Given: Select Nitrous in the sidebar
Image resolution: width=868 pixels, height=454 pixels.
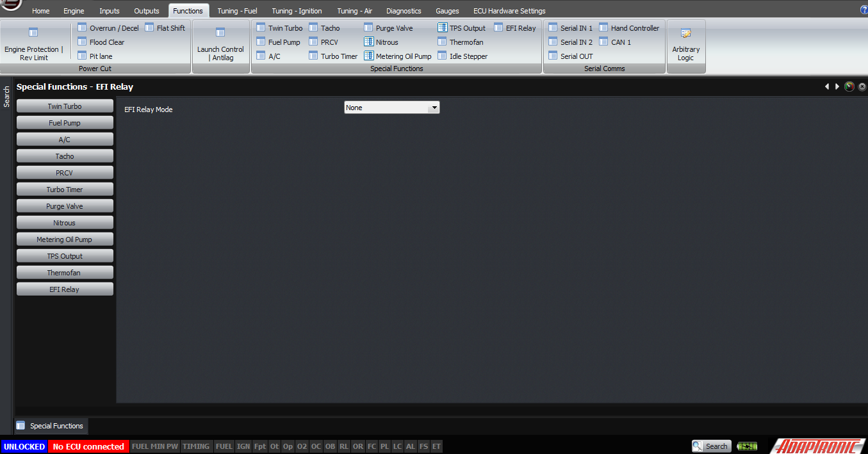Looking at the screenshot, I should (x=65, y=223).
